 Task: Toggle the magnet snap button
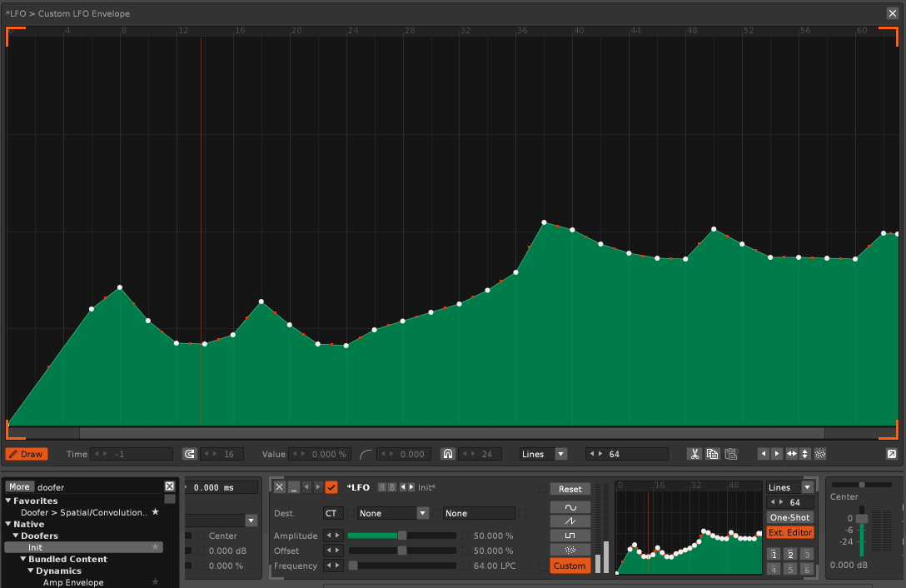pyautogui.click(x=447, y=454)
